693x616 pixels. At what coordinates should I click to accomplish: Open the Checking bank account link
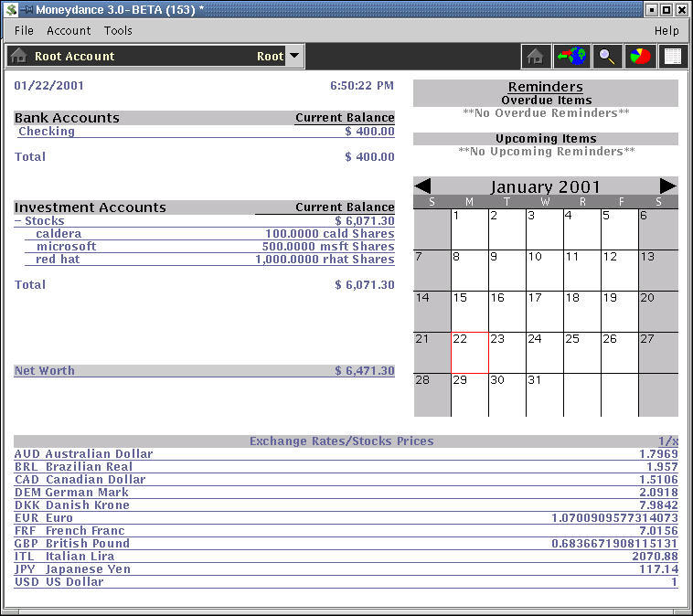point(47,132)
